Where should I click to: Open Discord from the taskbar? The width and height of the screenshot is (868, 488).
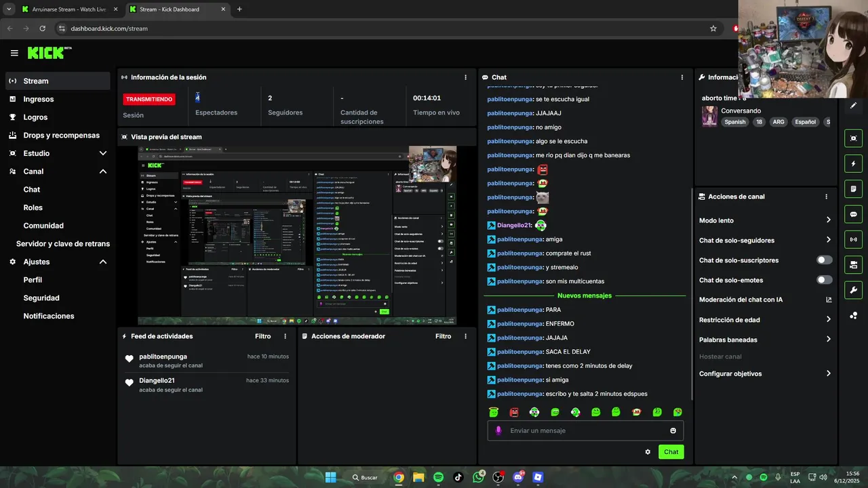coord(518,477)
